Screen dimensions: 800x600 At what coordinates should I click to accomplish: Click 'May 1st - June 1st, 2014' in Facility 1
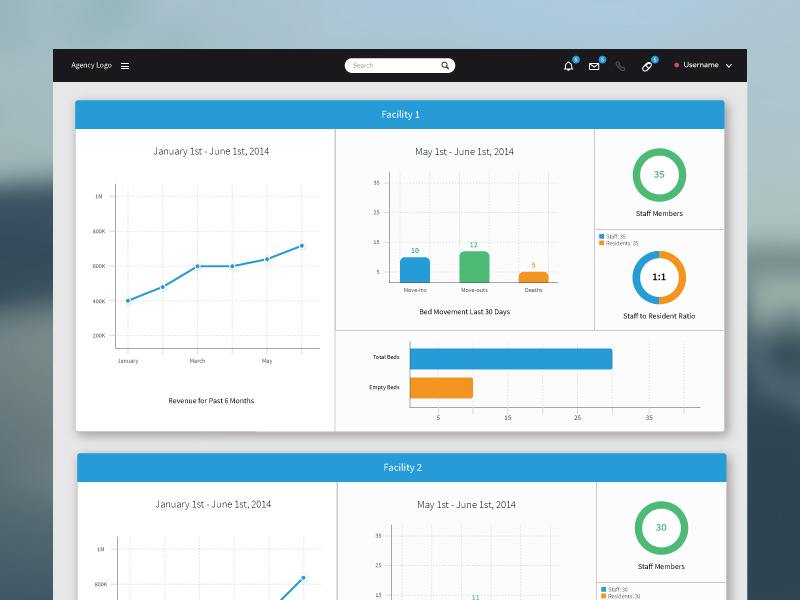point(464,152)
